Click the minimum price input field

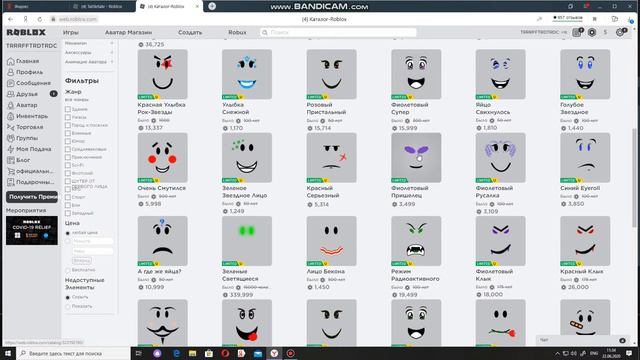click(x=92, y=242)
